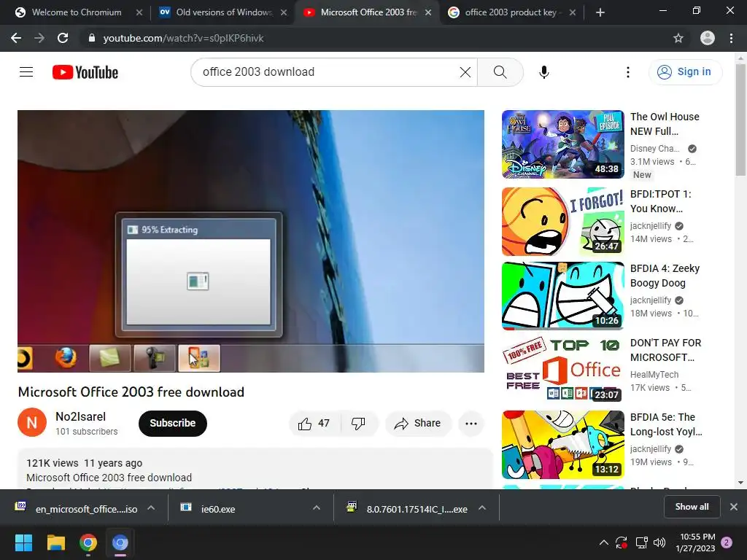Open downloaded ie60.exe file
The height and width of the screenshot is (560, 747).
pyautogui.click(x=218, y=509)
